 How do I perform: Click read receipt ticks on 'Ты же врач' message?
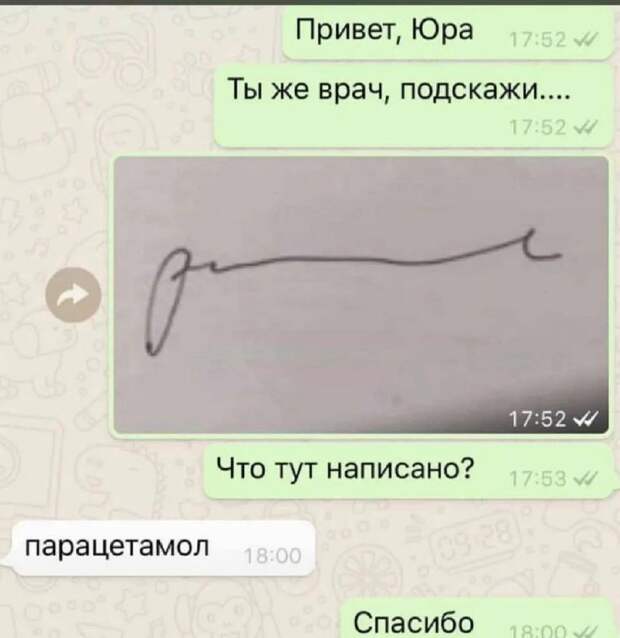tap(586, 129)
